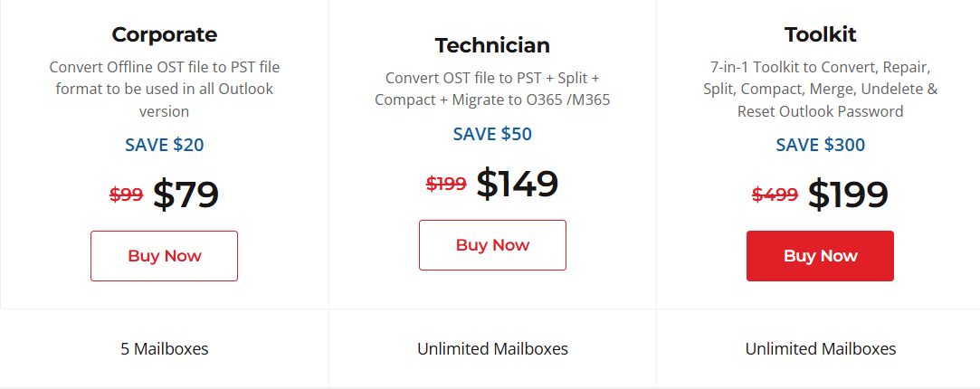Click the Corporate plan description text

click(164, 90)
